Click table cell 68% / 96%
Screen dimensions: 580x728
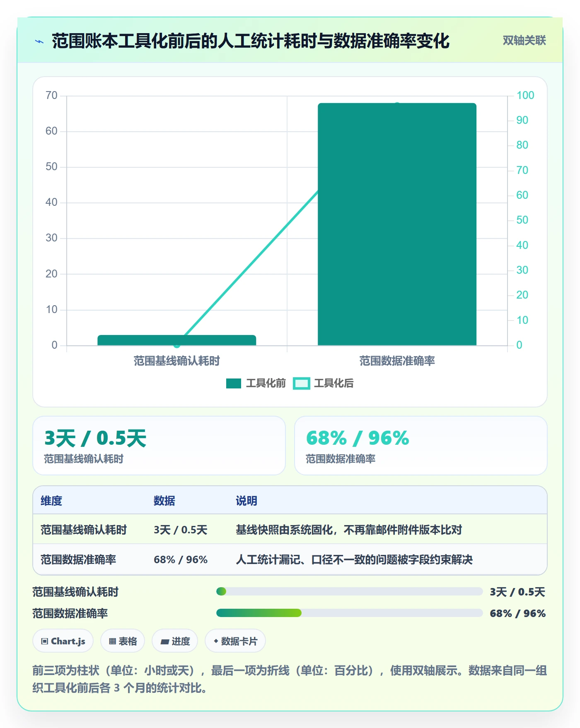[x=181, y=559]
